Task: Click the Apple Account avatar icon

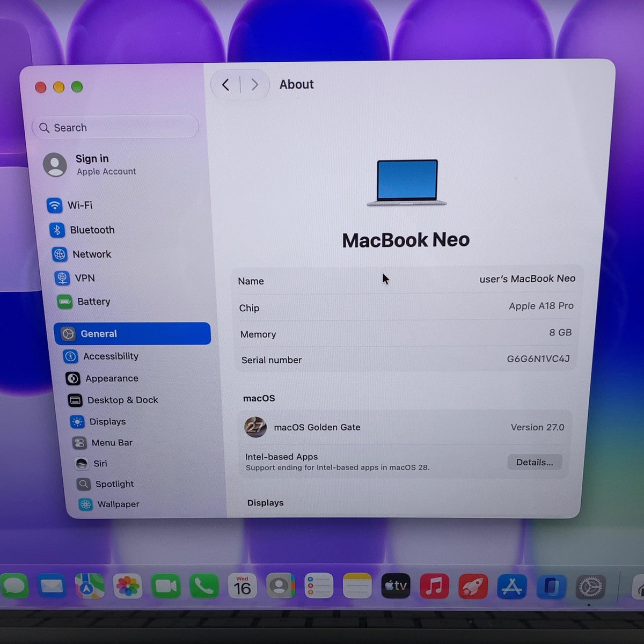Action: [x=55, y=165]
